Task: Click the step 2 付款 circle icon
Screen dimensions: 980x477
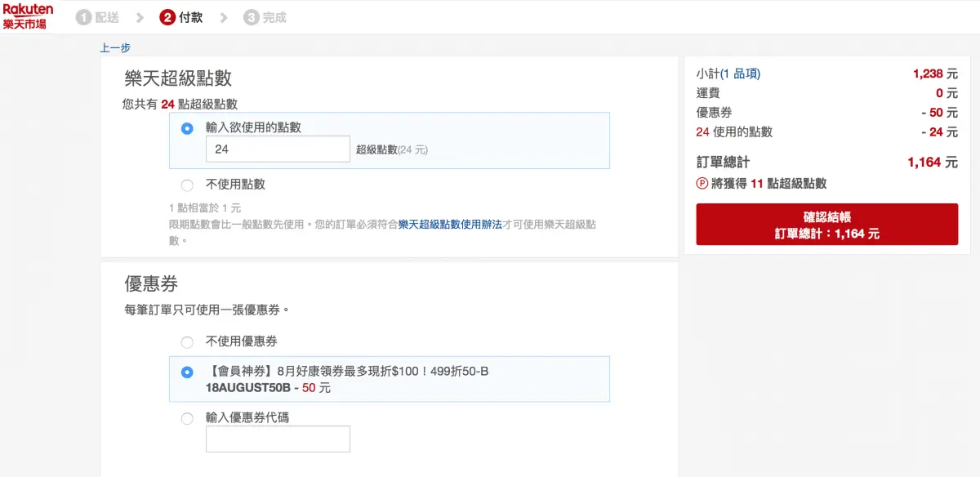Action: pos(167,18)
